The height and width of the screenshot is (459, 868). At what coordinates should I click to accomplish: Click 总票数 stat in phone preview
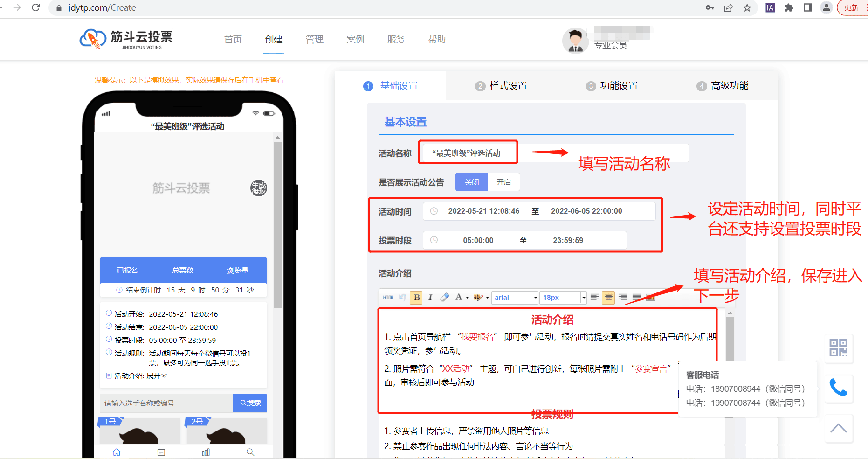(183, 271)
